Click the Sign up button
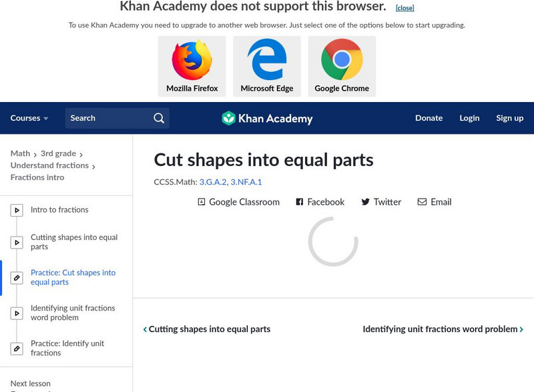534x392 pixels. (510, 118)
